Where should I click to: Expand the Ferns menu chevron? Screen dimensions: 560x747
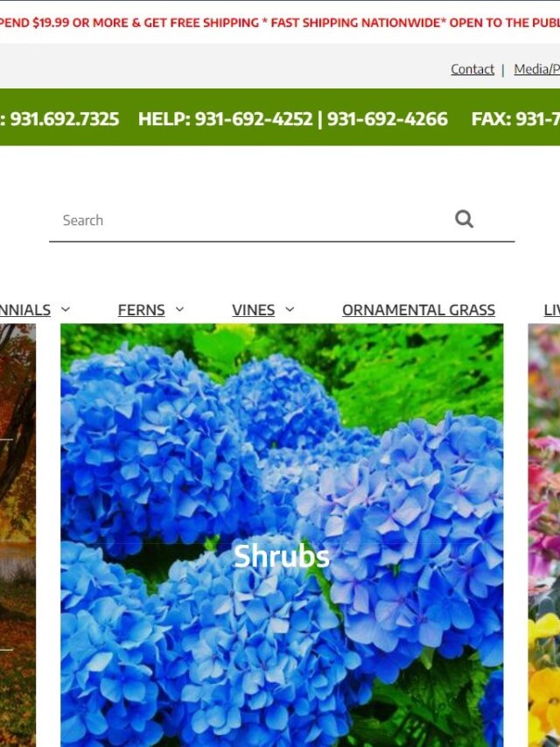click(x=179, y=310)
